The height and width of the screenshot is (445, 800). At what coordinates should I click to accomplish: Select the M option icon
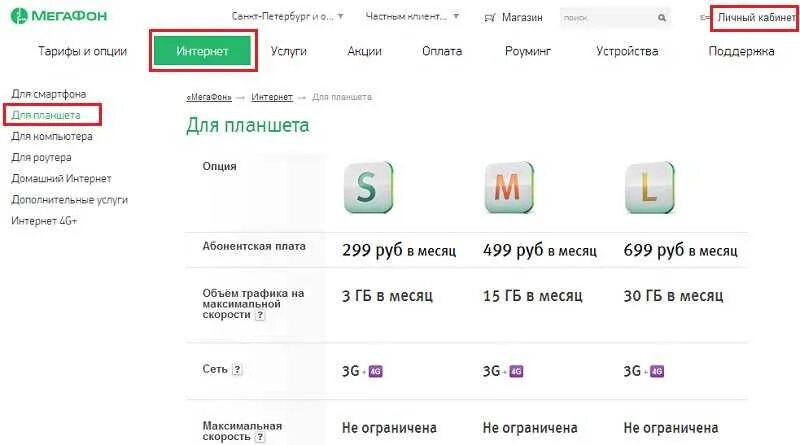(509, 187)
